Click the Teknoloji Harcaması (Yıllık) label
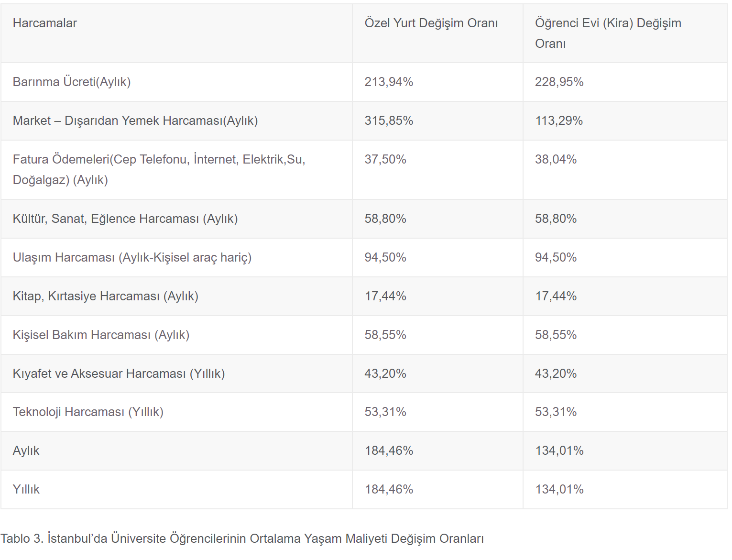Image resolution: width=732 pixels, height=560 pixels. 88,412
